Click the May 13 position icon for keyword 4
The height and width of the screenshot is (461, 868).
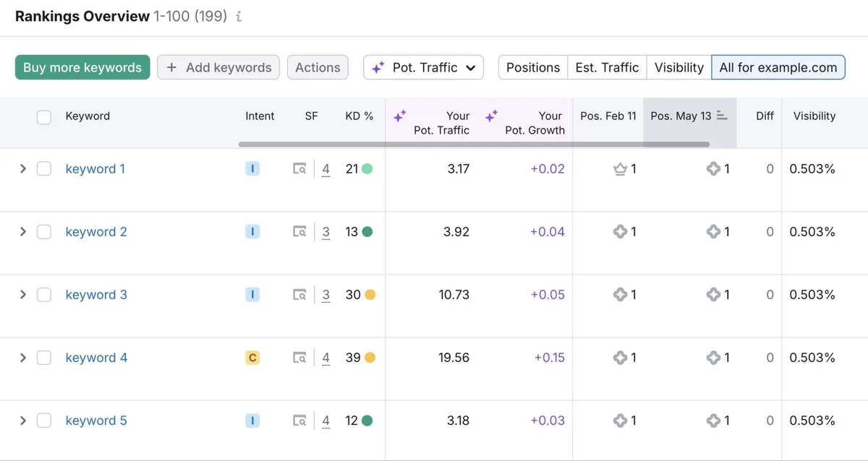click(x=713, y=358)
